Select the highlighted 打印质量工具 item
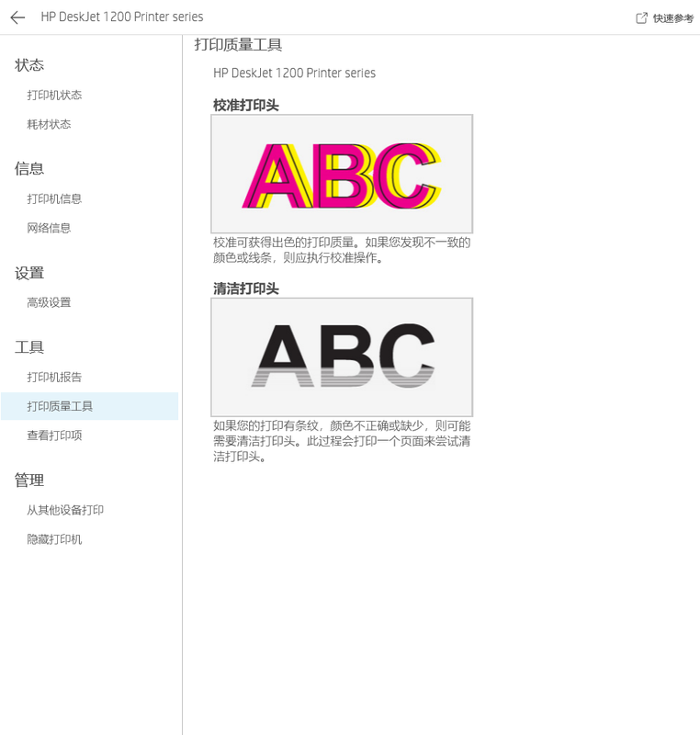This screenshot has height=735, width=700. point(60,406)
